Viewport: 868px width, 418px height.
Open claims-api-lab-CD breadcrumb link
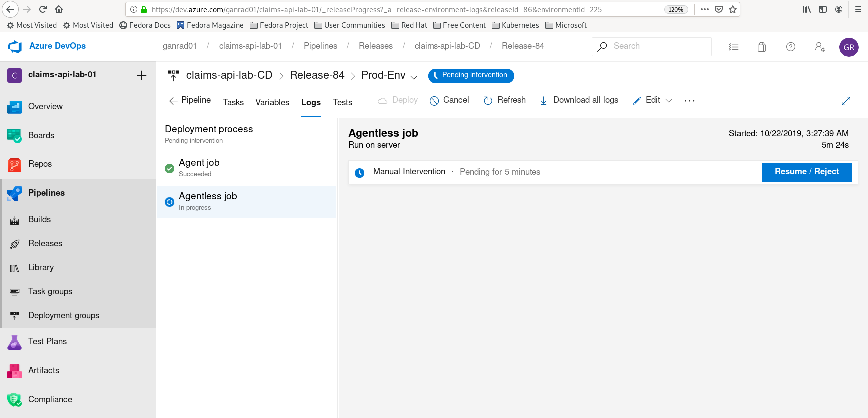pos(447,46)
